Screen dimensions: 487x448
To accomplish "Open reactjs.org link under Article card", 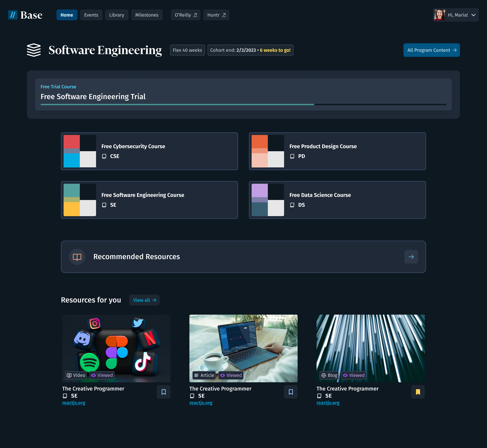I will point(201,403).
